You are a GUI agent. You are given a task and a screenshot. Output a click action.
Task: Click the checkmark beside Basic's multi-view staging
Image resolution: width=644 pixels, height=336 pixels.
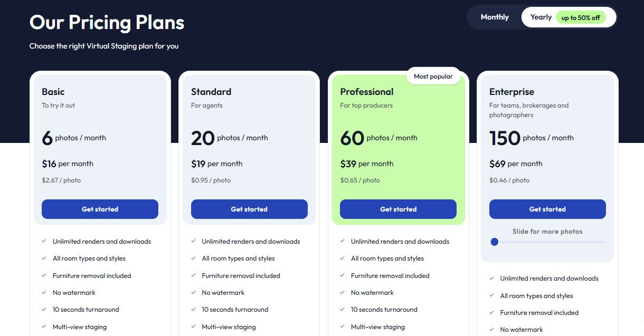pyautogui.click(x=44, y=327)
